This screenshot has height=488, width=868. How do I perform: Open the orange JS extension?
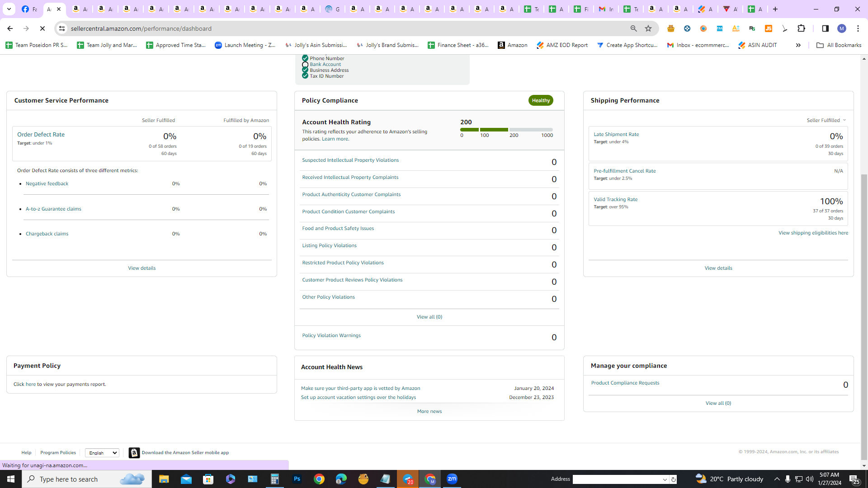[769, 28]
